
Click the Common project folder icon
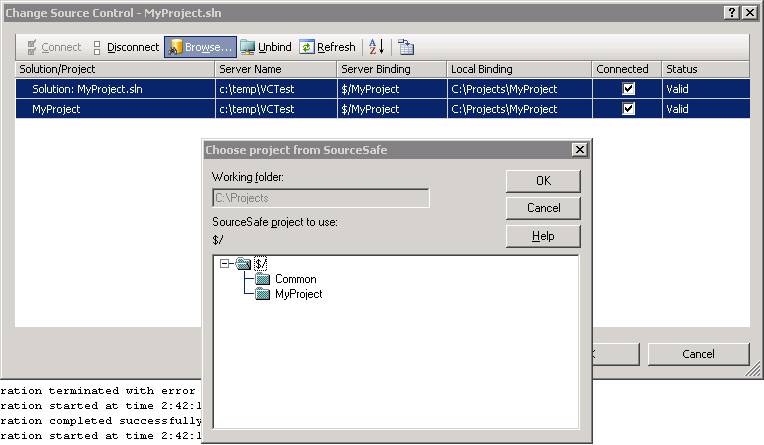coord(263,279)
